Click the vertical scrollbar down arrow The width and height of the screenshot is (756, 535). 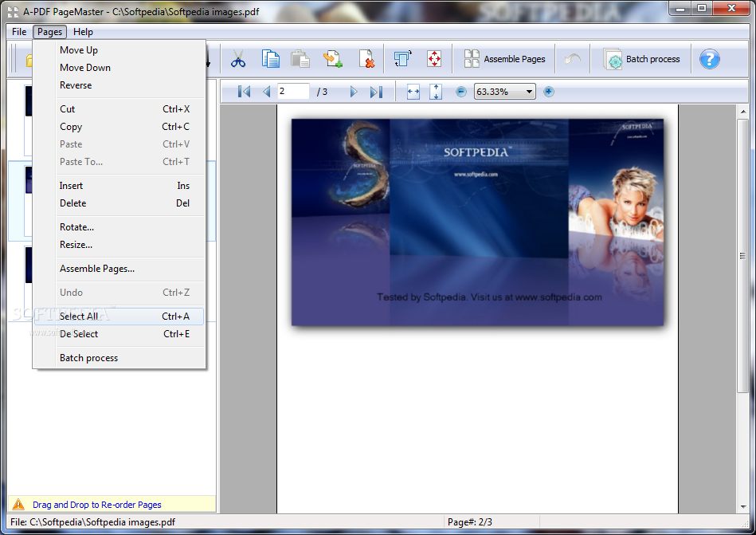[x=742, y=507]
